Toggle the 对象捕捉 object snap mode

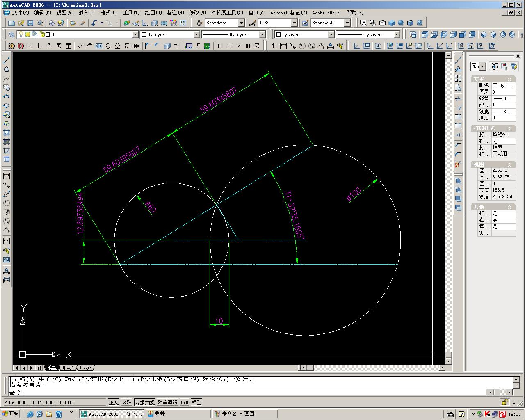[145, 402]
